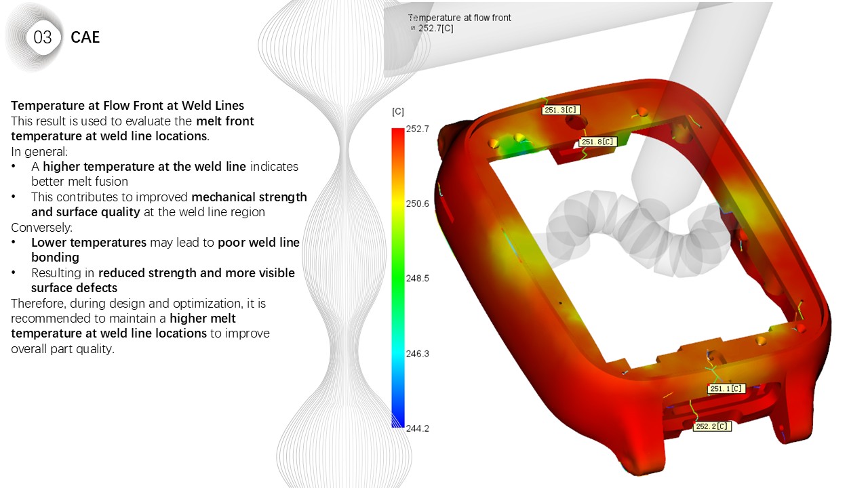Select the 252.7 legend maximum value
This screenshot has height=488, width=868.
[418, 129]
